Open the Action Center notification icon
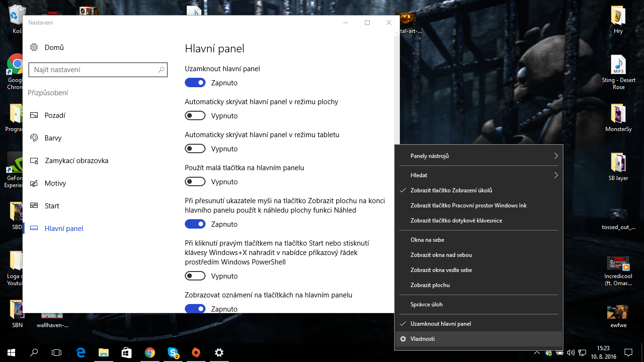The width and height of the screenshot is (644, 362). [628, 352]
